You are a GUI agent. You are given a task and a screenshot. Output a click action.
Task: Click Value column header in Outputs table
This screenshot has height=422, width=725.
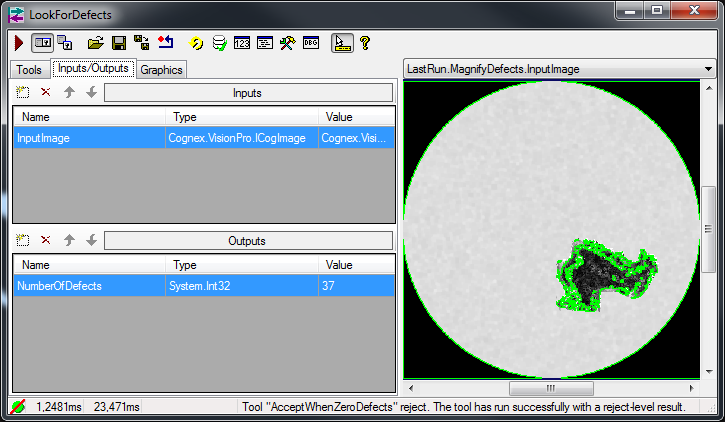[356, 265]
